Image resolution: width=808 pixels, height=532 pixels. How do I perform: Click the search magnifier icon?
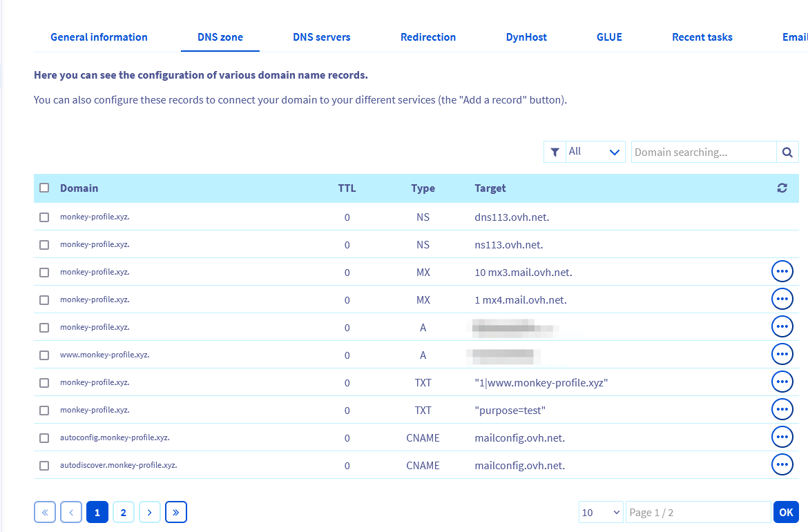pos(787,152)
